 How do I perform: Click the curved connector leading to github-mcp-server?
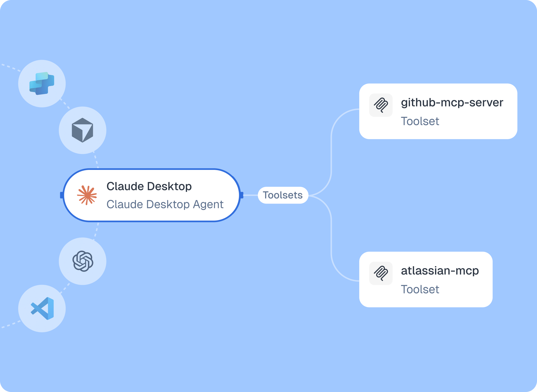tap(331, 152)
